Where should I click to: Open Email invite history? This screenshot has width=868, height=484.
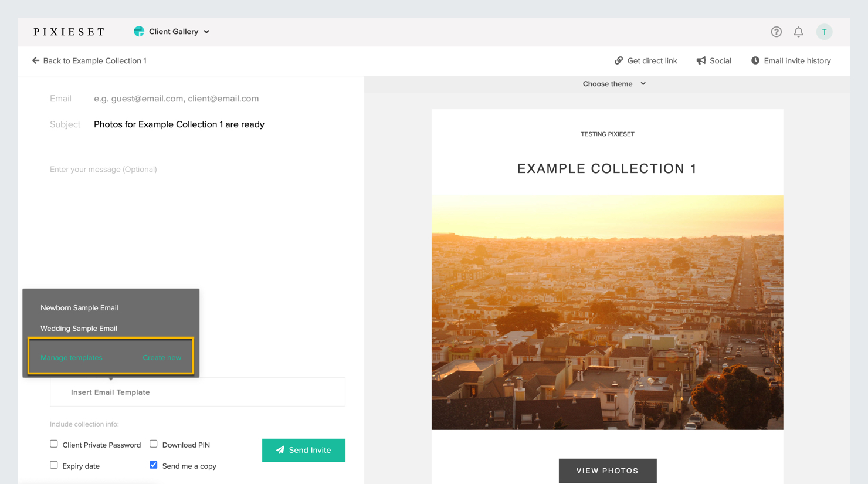(791, 60)
